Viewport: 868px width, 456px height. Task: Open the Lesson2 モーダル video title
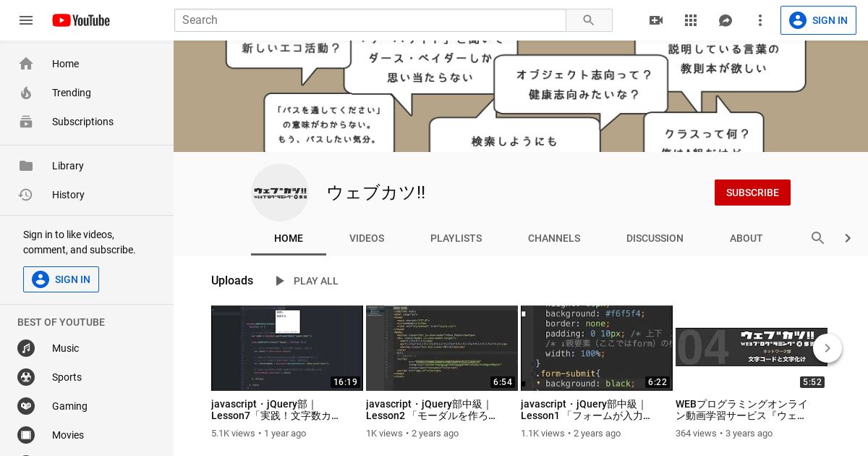click(431, 410)
